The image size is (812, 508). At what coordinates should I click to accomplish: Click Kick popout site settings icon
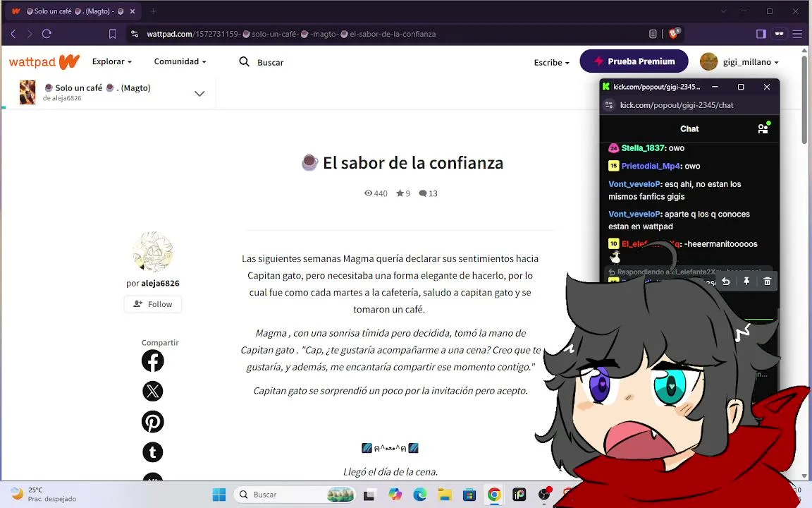(x=609, y=104)
